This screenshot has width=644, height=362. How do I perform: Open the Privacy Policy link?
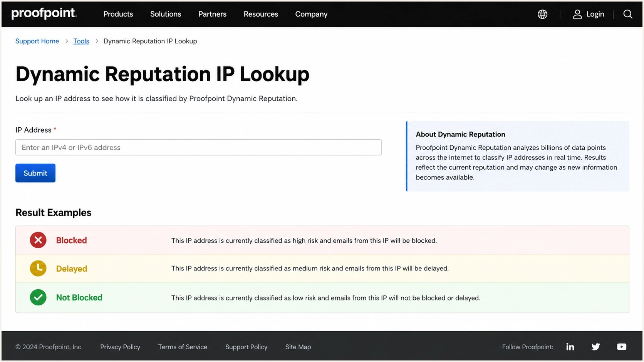120,347
